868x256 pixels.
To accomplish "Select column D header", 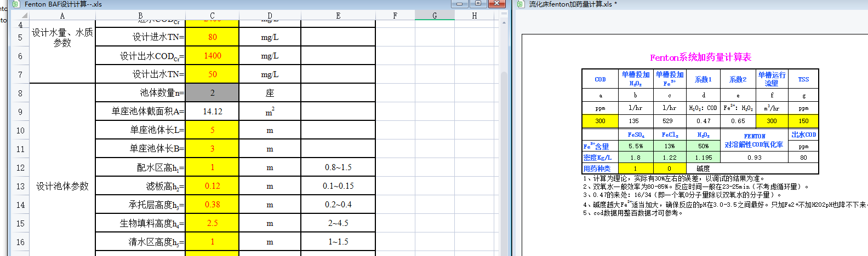I will [x=270, y=16].
